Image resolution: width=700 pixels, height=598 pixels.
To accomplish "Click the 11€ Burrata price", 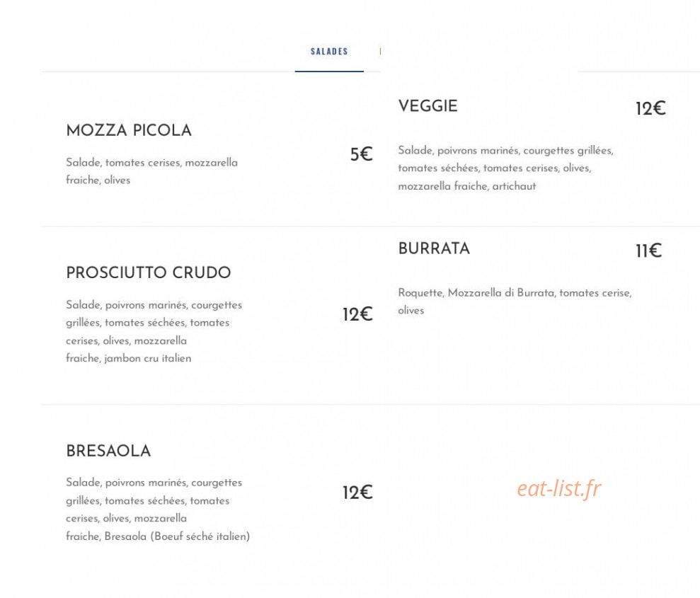I will 648,251.
